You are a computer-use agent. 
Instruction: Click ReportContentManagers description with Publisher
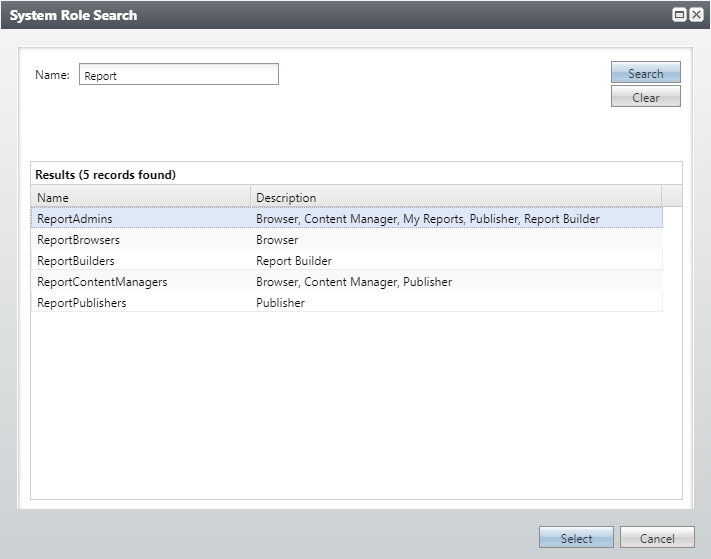click(354, 282)
